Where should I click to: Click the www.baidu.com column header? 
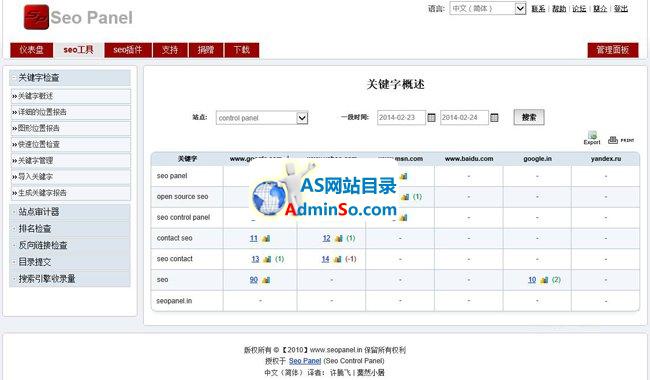pos(469,159)
